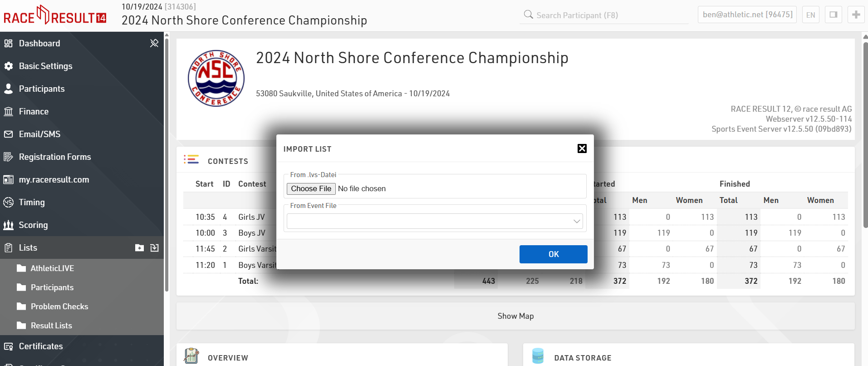Open the EN language selector
The image size is (868, 366).
(x=810, y=15)
